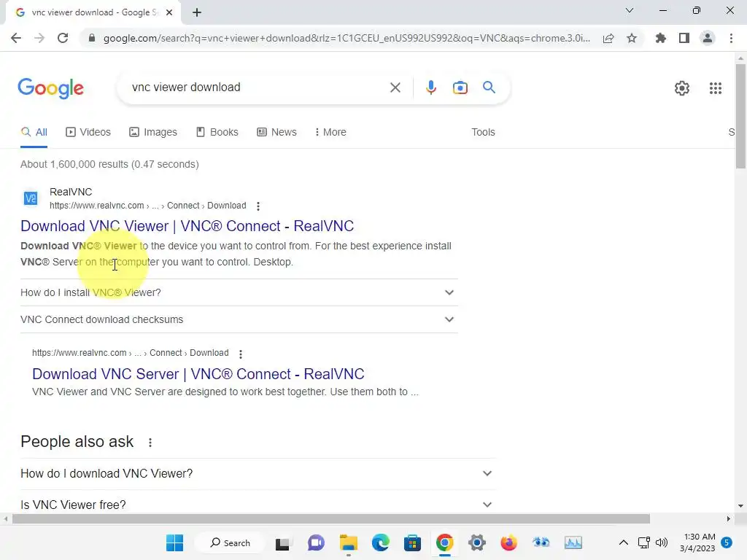This screenshot has height=560, width=747.
Task: Switch to the Books tab
Action: coord(217,133)
